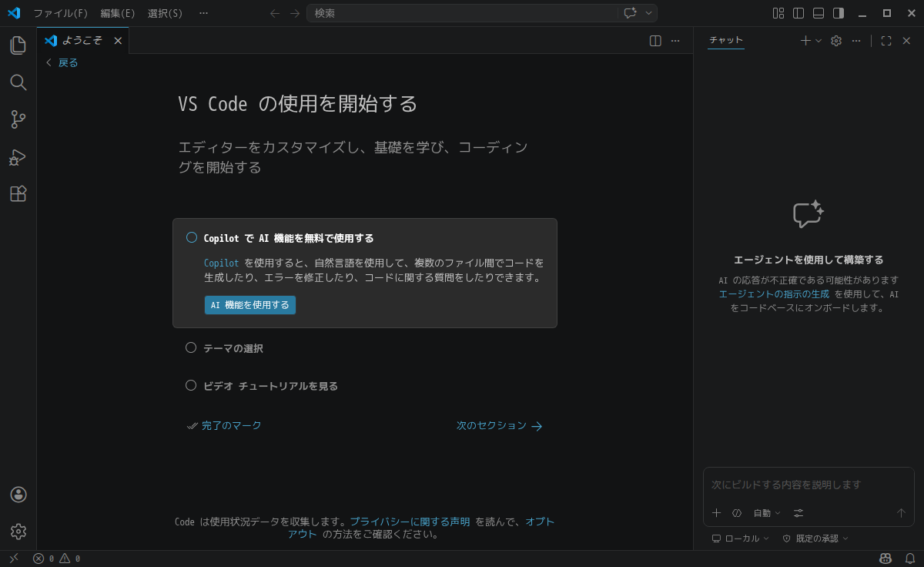Open the ローカル session target dropdown
The image size is (924, 567).
pyautogui.click(x=740, y=538)
